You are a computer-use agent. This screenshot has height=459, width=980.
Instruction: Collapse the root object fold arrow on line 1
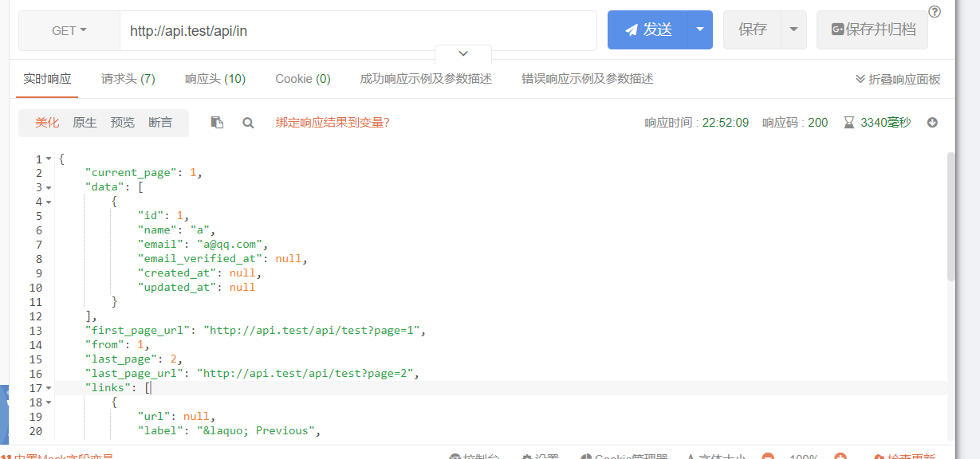49,159
